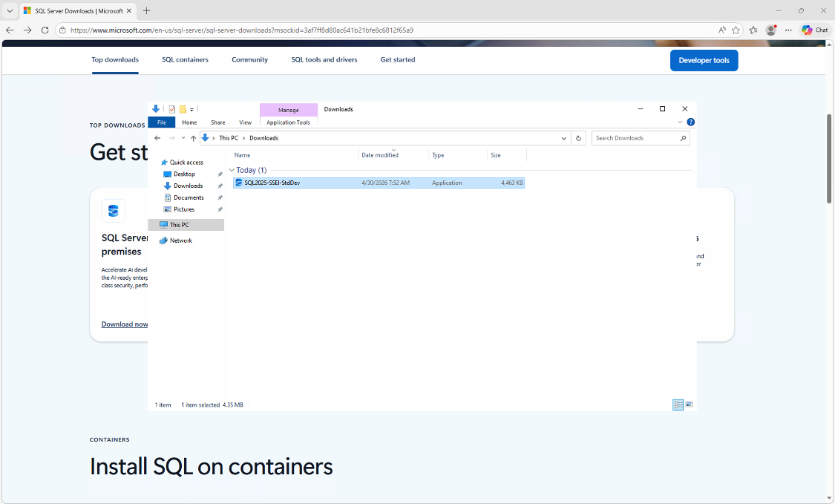This screenshot has width=835, height=504.
Task: Expand address bar history dropdown
Action: click(563, 138)
